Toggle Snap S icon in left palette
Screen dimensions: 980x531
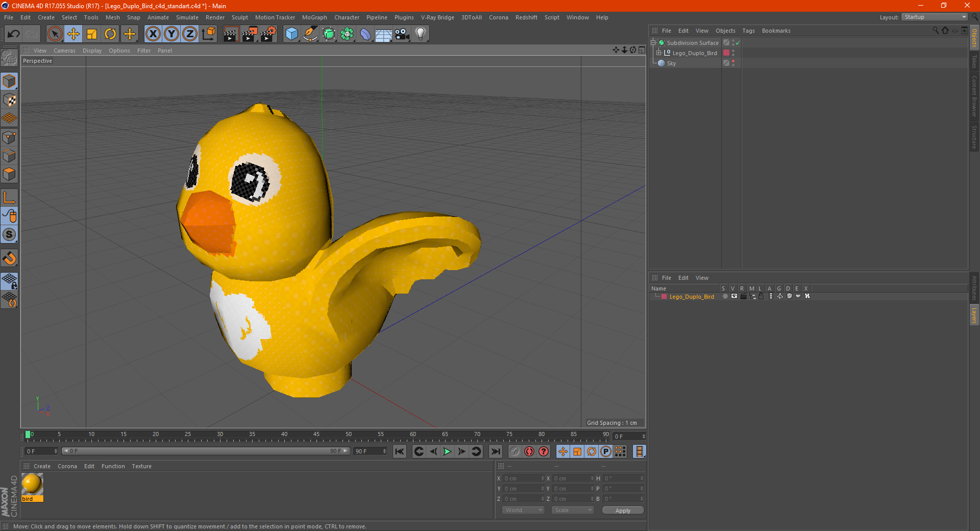tap(9, 235)
